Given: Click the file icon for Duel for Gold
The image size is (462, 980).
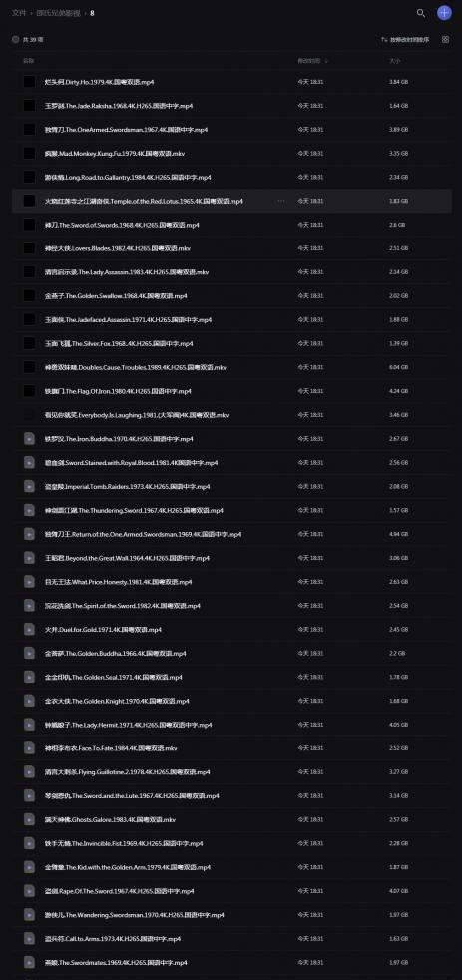Looking at the screenshot, I should coord(29,630).
